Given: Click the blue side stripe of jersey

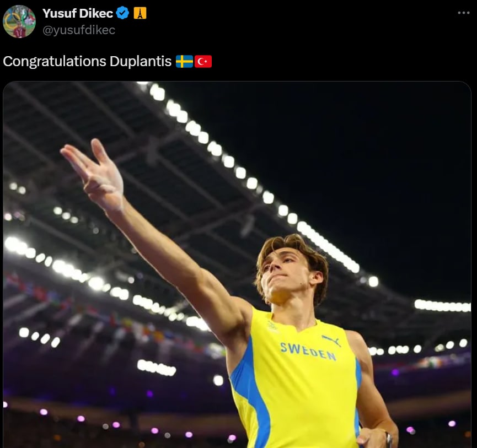Looking at the screenshot, I should 251,394.
